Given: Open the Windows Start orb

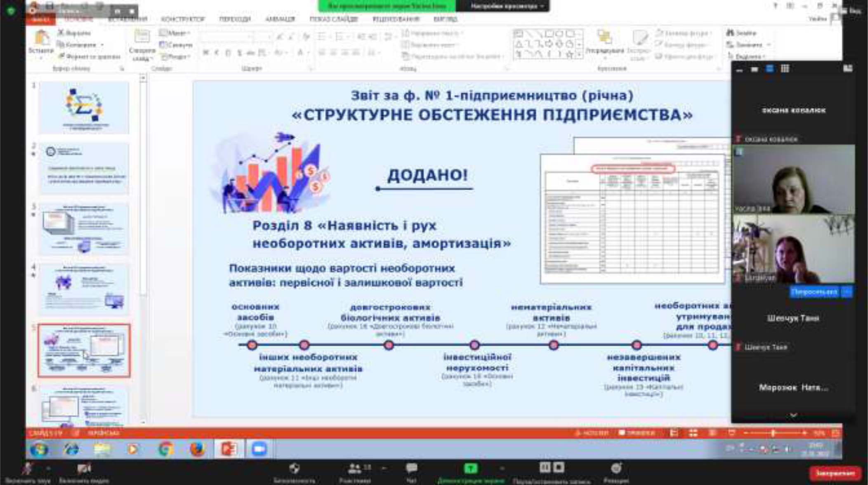Looking at the screenshot, I should pyautogui.click(x=39, y=449).
